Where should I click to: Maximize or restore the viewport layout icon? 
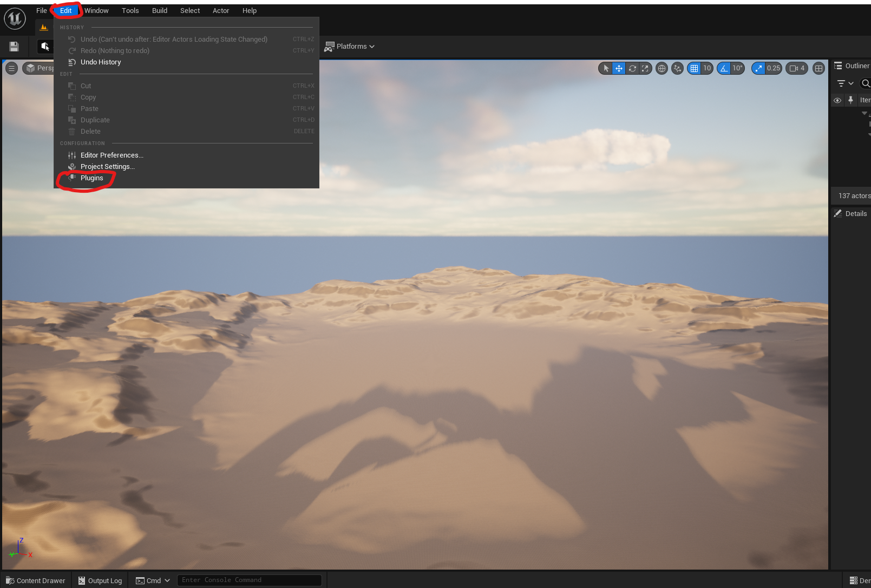click(x=818, y=68)
